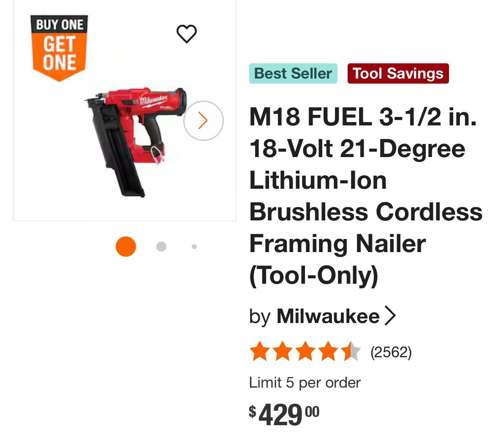Show next product image with arrow

click(203, 120)
